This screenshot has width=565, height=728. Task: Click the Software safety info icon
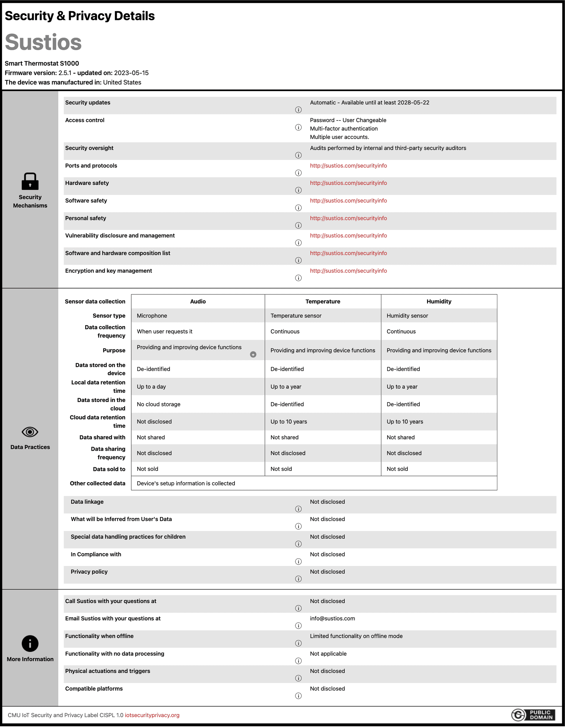pyautogui.click(x=298, y=208)
